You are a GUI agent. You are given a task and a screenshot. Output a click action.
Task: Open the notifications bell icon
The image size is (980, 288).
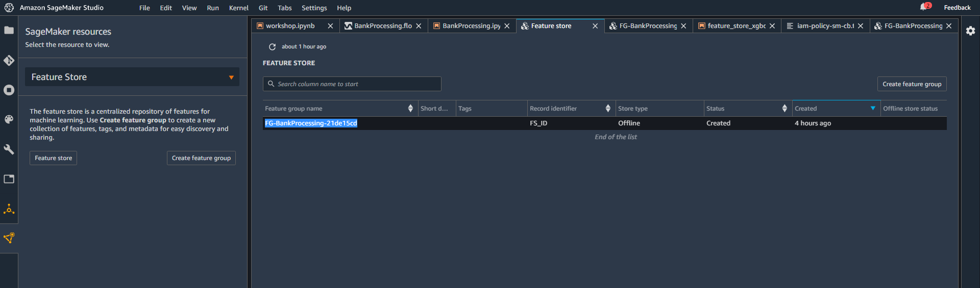pyautogui.click(x=924, y=7)
